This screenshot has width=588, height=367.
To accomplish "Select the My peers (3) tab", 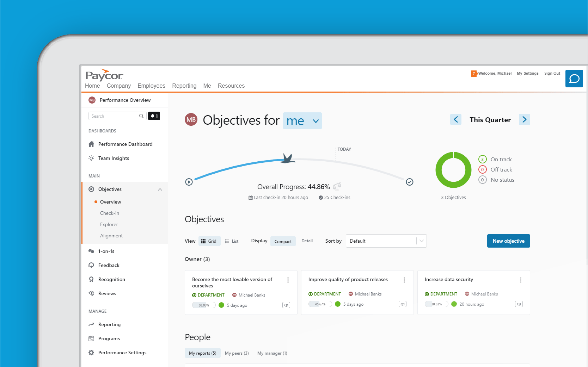I will tap(237, 353).
